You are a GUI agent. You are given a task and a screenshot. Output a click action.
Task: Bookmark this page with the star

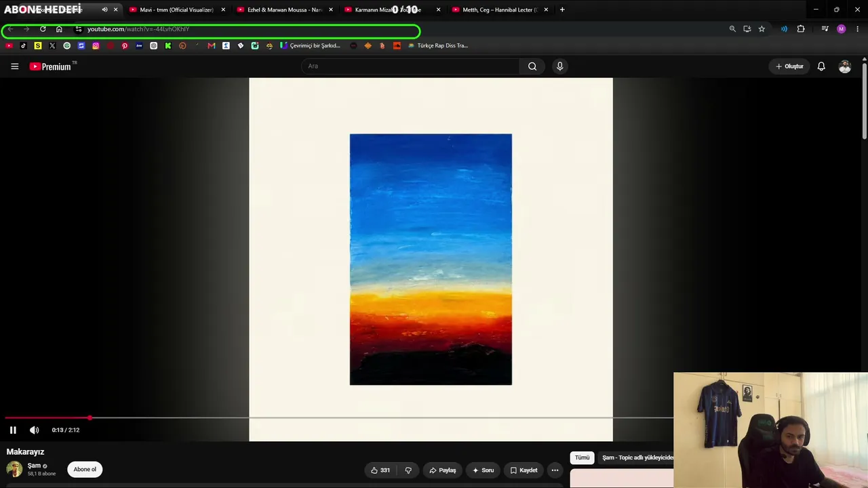click(x=762, y=29)
